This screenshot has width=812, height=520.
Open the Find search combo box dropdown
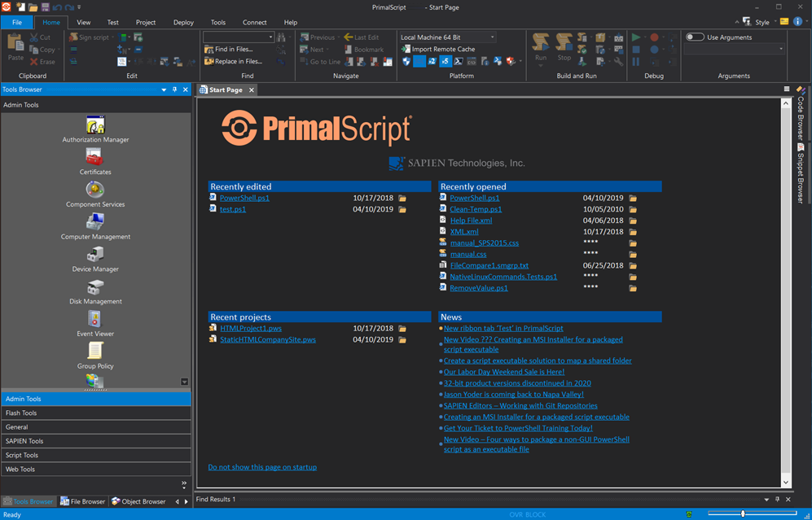[270, 37]
